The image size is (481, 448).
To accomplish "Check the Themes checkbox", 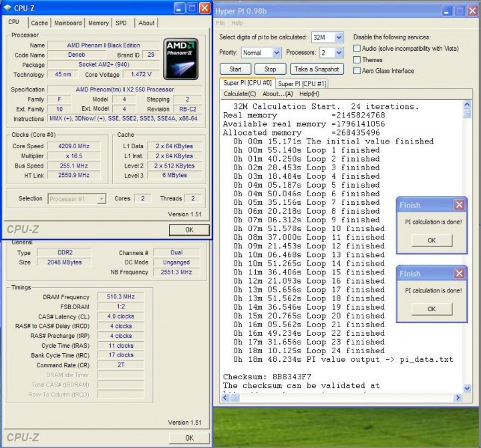I will click(357, 59).
